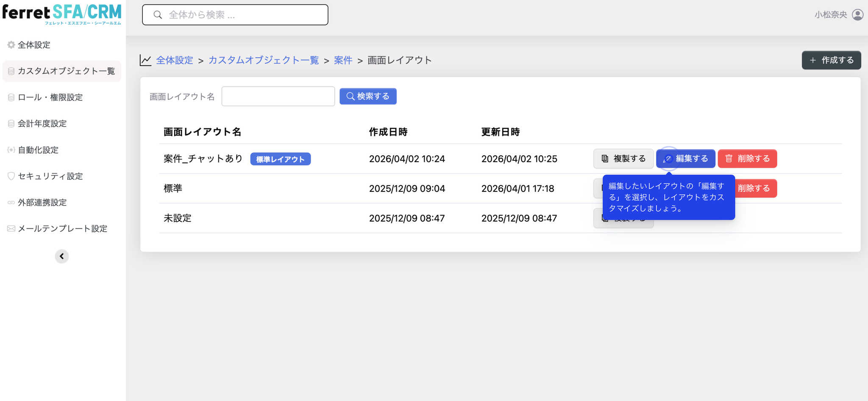
Task: Go to カスタムオブジェクト一覧 breadcrumb link
Action: coord(264,60)
